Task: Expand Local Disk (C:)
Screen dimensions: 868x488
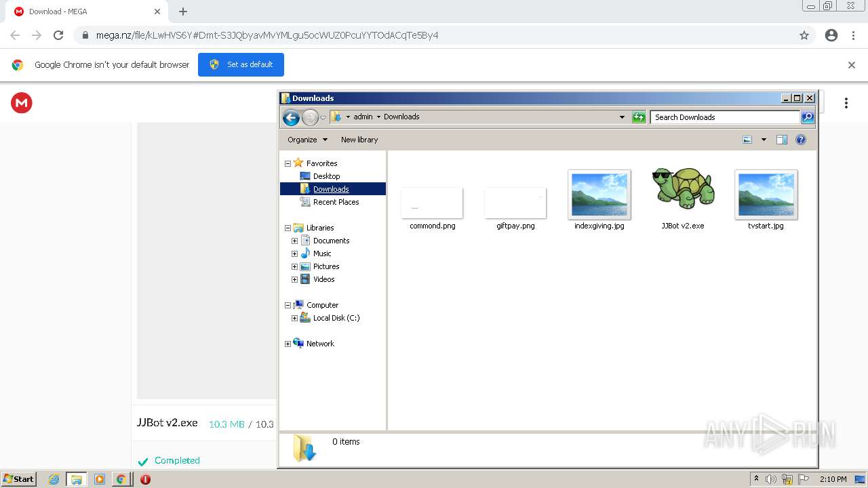Action: [294, 318]
